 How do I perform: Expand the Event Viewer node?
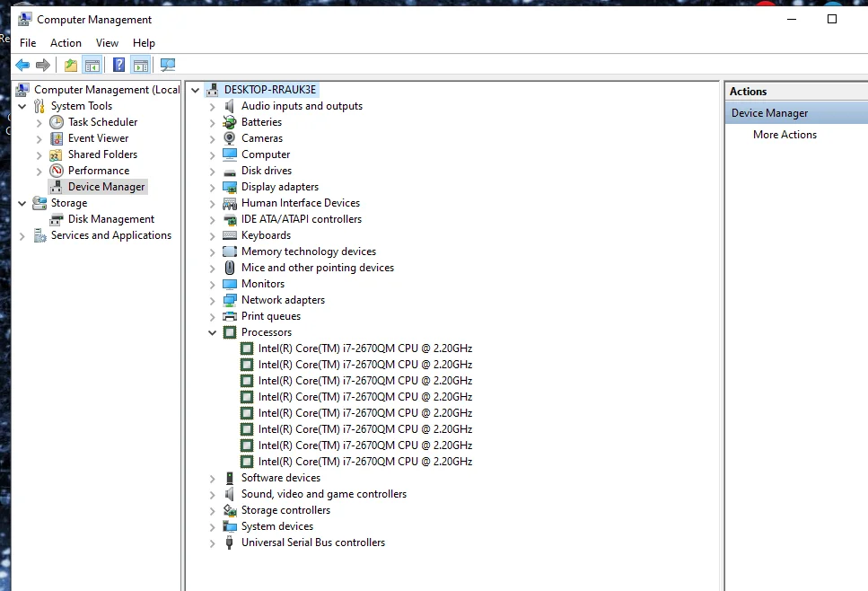pyautogui.click(x=39, y=139)
